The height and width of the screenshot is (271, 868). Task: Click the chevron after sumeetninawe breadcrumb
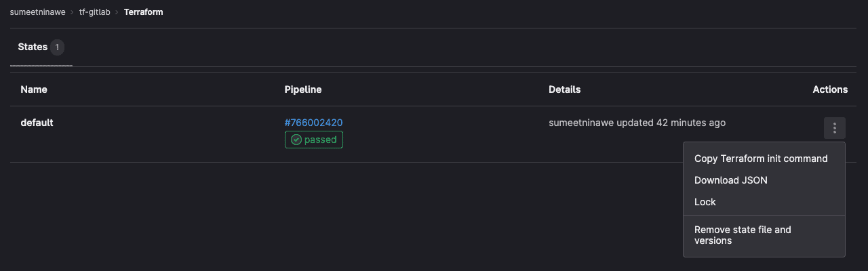tap(73, 12)
